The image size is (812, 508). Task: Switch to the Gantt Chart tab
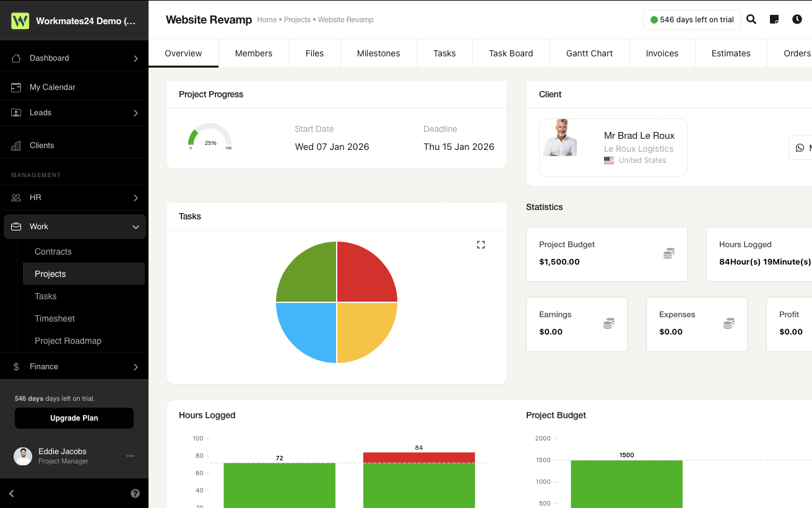coord(589,53)
